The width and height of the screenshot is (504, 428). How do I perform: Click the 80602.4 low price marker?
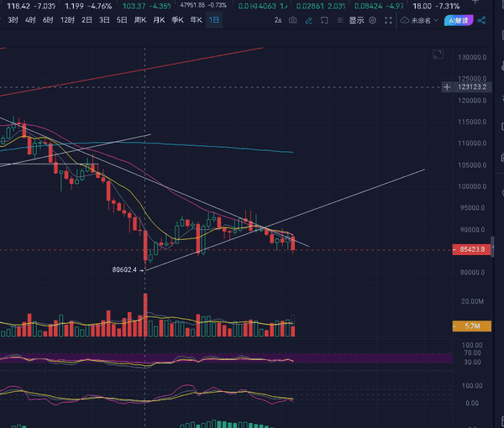(x=123, y=269)
